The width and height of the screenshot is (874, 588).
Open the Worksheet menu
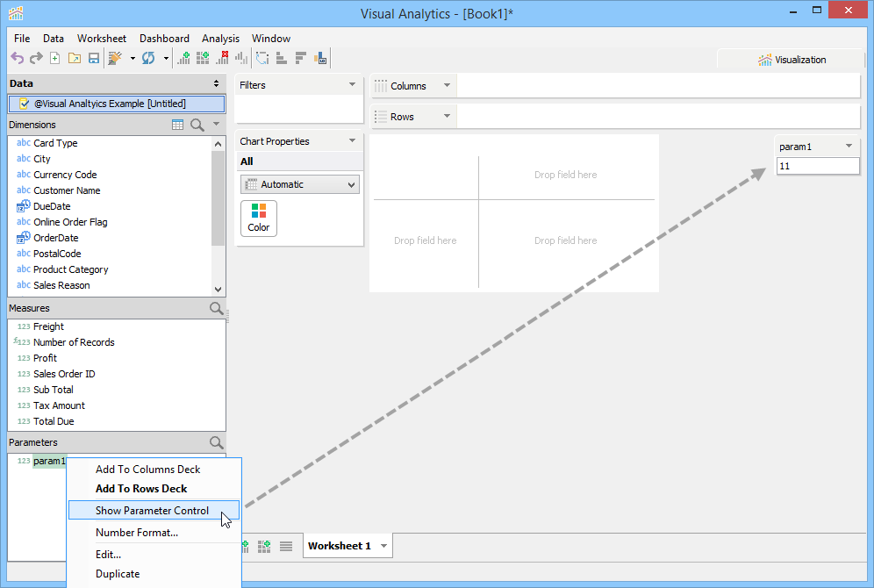(102, 39)
